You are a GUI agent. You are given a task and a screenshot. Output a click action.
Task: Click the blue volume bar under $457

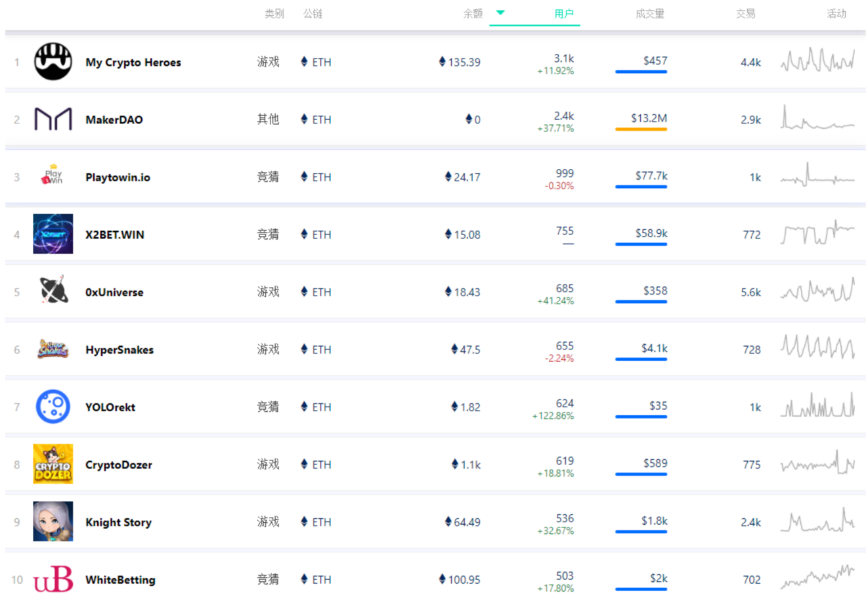tap(641, 72)
